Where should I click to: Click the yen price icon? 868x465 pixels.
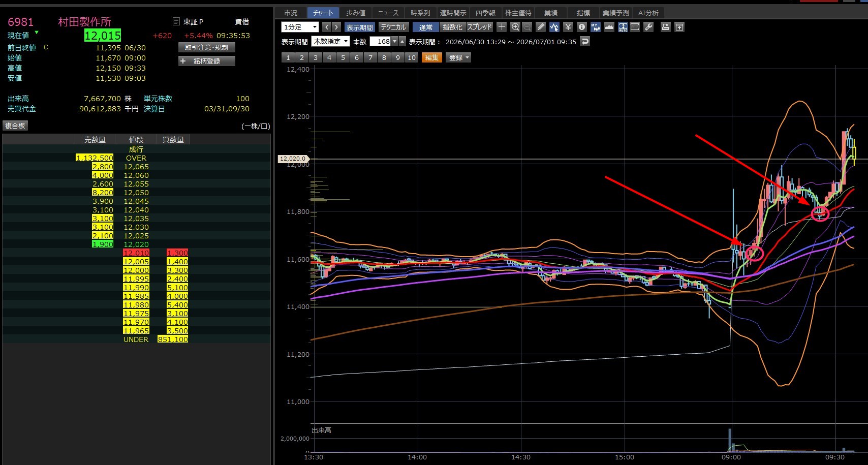coord(568,27)
